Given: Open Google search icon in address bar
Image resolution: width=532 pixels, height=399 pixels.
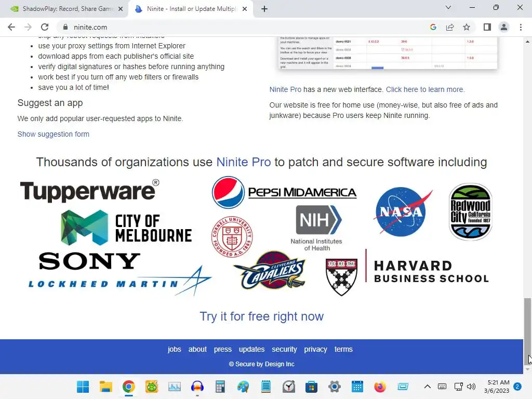Looking at the screenshot, I should point(433,27).
